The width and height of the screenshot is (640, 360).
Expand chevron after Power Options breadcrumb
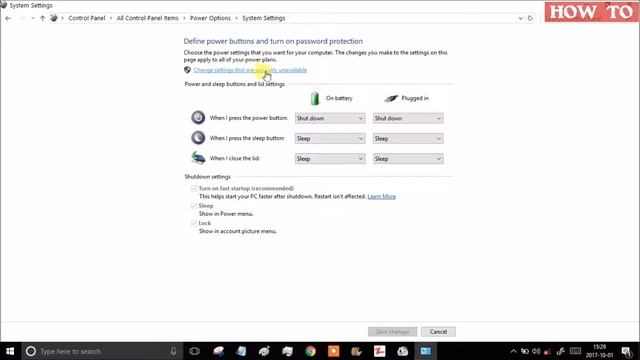[236, 18]
